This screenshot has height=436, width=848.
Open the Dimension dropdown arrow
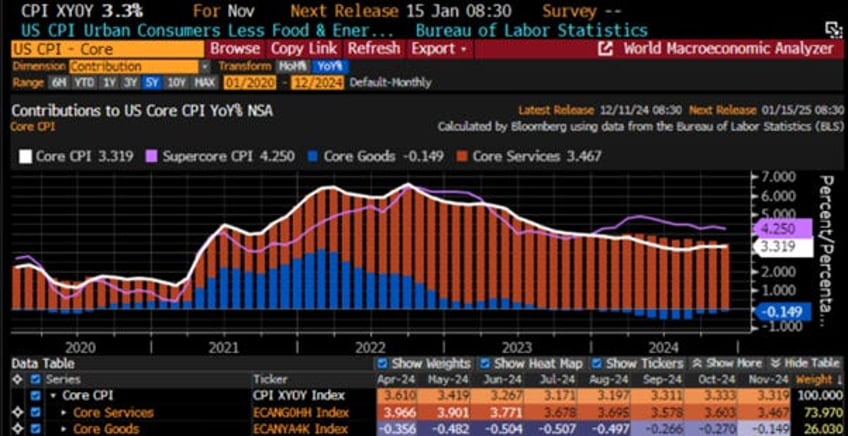point(204,67)
